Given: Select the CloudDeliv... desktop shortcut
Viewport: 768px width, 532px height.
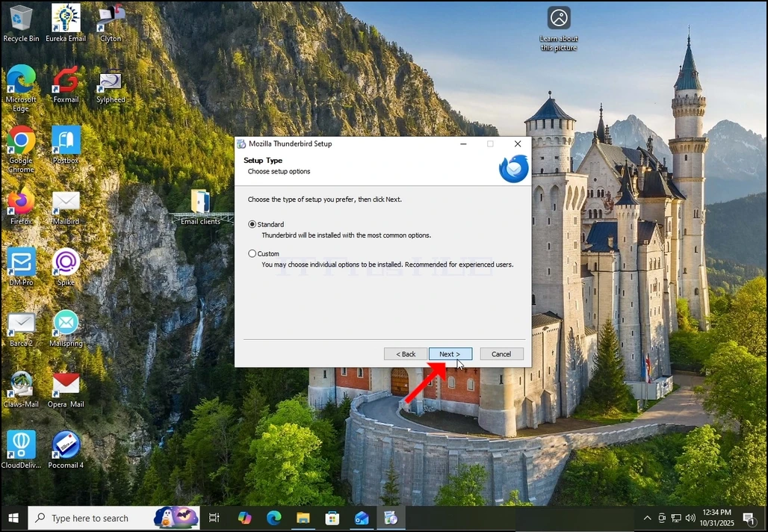Looking at the screenshot, I should [x=21, y=450].
